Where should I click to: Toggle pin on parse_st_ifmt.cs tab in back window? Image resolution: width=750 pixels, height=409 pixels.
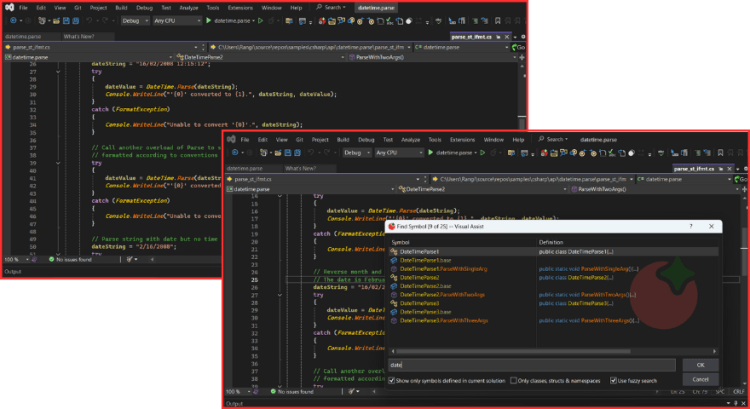tap(498, 37)
